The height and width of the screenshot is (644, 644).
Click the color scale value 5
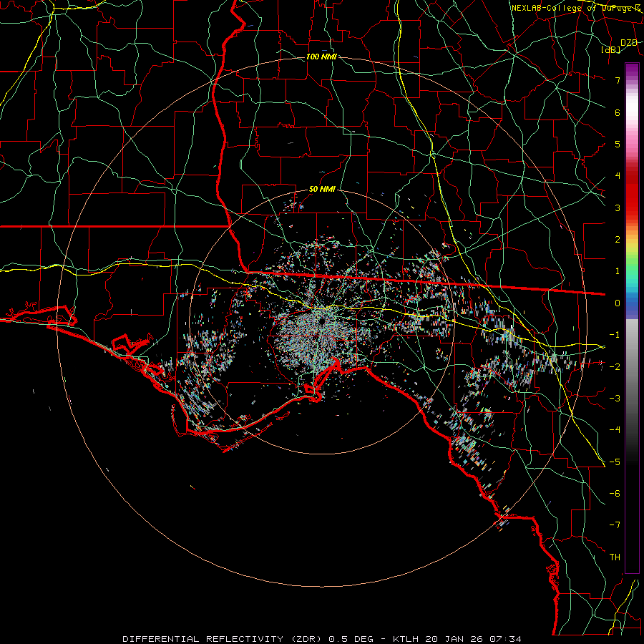(618, 144)
